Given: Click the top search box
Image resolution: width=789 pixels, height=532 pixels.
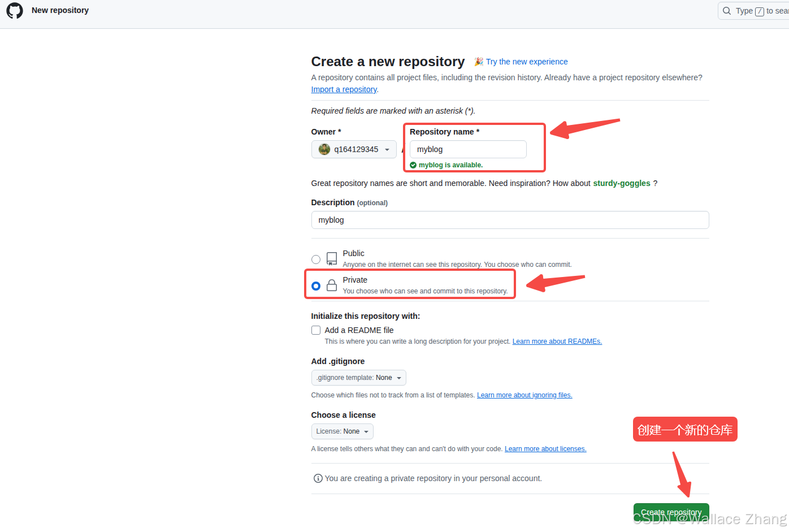Looking at the screenshot, I should pyautogui.click(x=753, y=11).
